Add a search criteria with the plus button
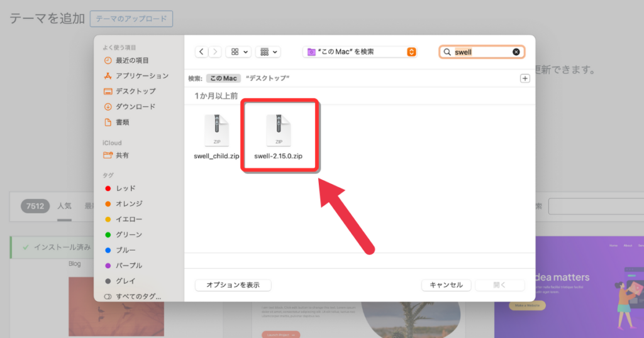The height and width of the screenshot is (338, 644). [x=525, y=79]
